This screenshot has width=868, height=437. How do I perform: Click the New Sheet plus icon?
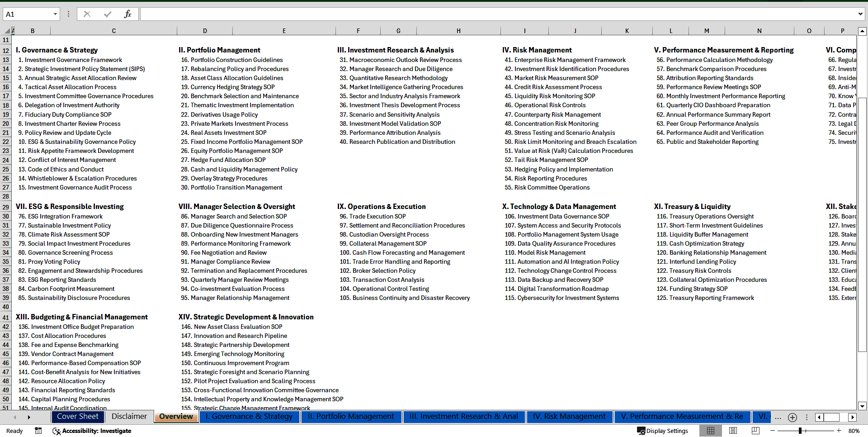(x=792, y=417)
